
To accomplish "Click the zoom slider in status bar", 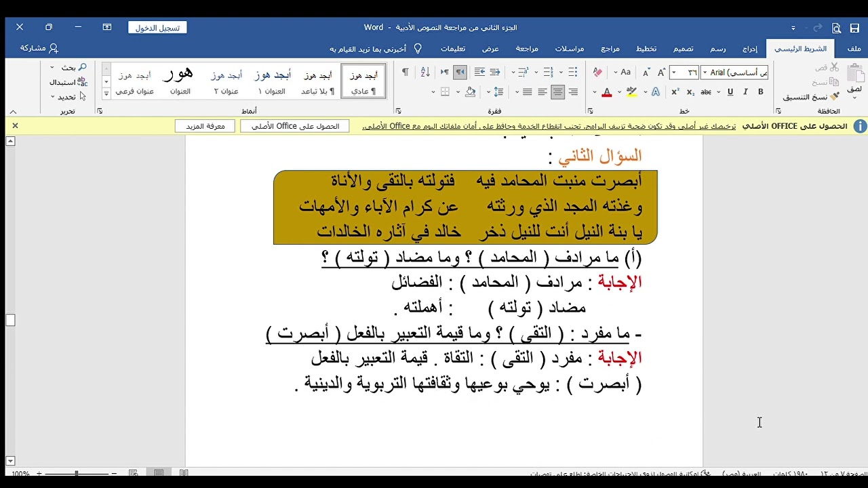I will [76, 473].
